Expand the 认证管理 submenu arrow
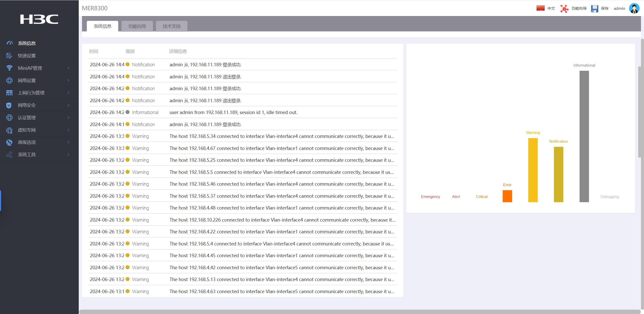This screenshot has height=314, width=644. (68, 118)
